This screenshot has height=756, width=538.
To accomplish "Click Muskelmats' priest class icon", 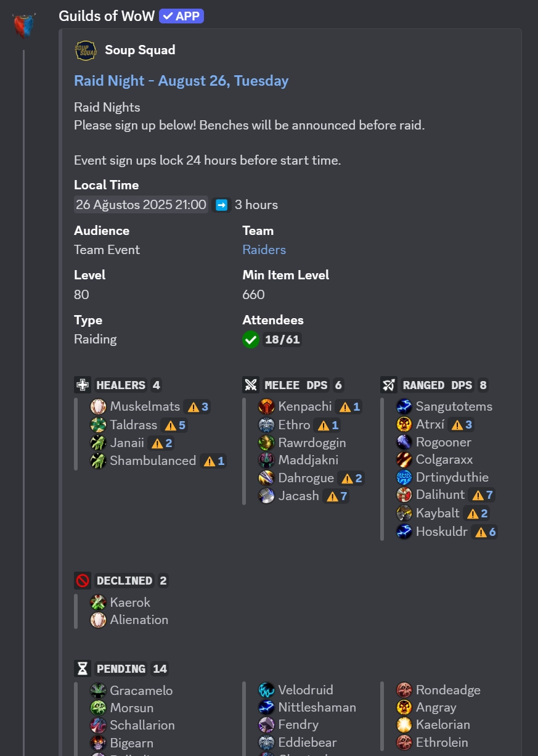I will [x=98, y=406].
